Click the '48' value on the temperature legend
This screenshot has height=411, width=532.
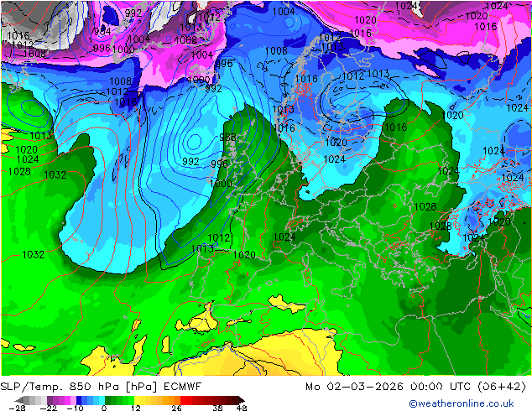coord(242,408)
